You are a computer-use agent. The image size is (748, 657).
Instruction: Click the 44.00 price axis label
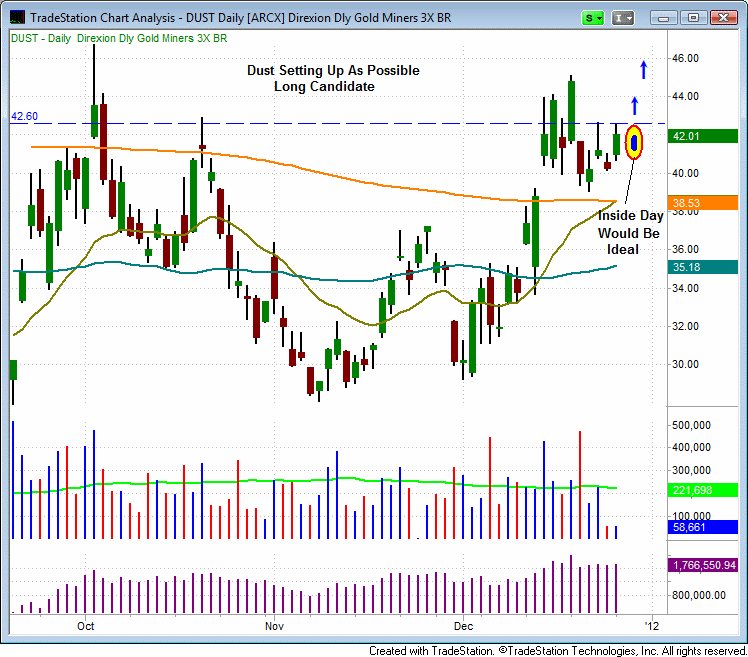[x=686, y=96]
